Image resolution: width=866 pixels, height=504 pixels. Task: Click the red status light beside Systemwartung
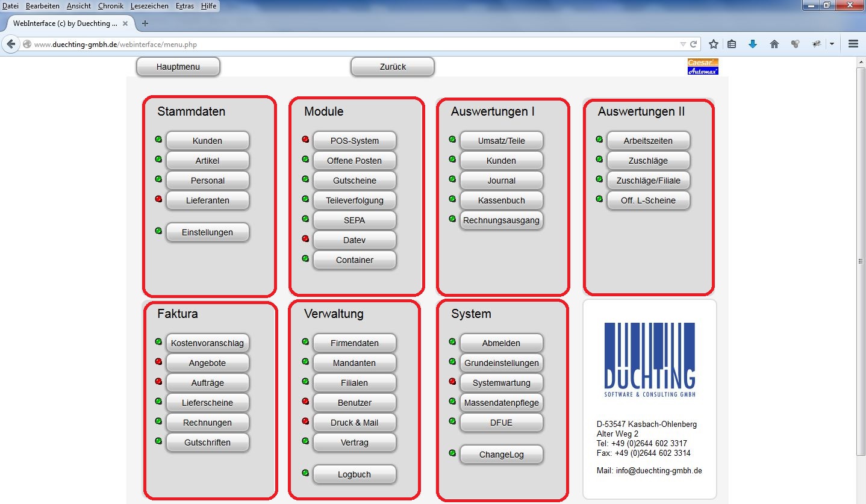[x=452, y=381]
